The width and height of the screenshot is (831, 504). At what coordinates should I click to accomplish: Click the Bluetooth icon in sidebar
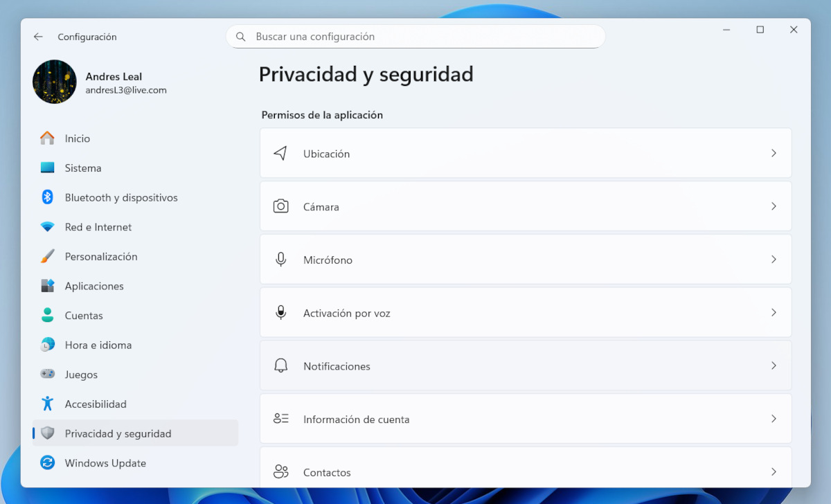[x=47, y=197]
